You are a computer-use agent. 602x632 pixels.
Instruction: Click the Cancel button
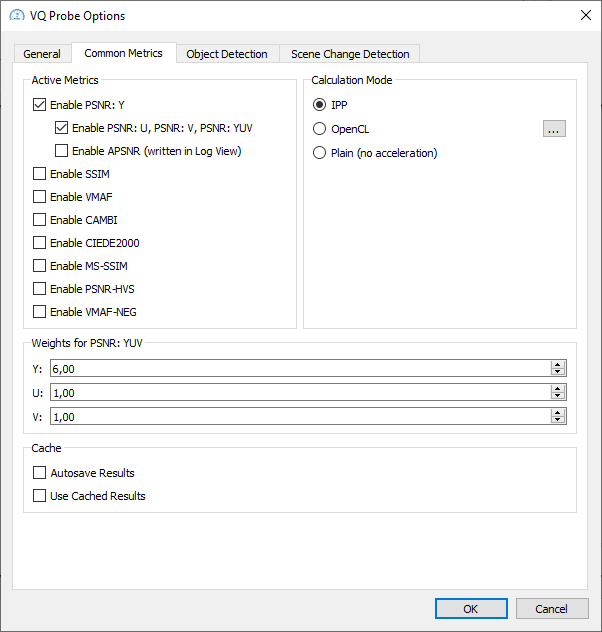click(552, 609)
